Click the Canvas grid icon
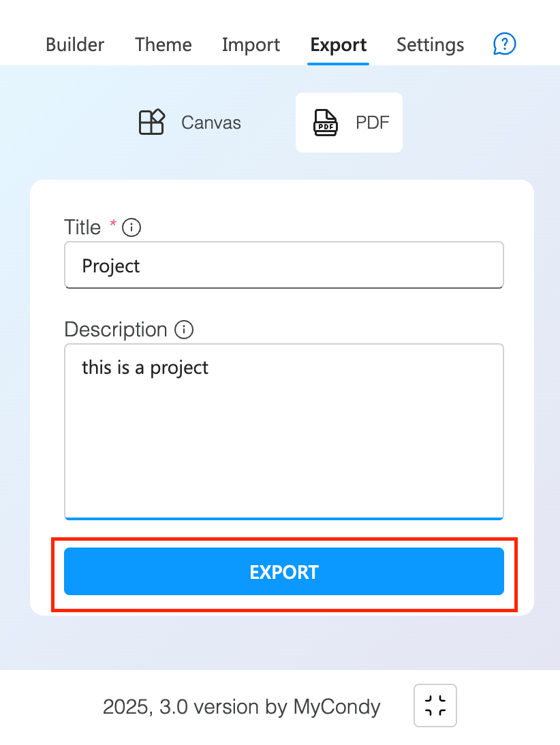 point(152,122)
